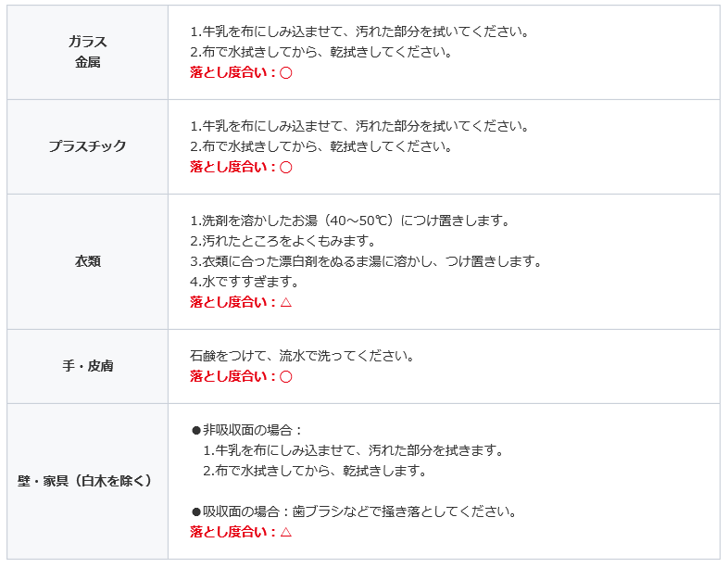
Task: Select the 壁・家具(白木を除く) header cell
Action: point(87,481)
